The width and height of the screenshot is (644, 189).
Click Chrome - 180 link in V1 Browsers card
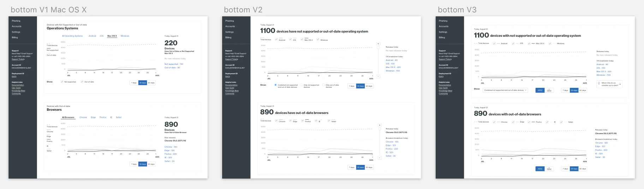pyautogui.click(x=171, y=147)
